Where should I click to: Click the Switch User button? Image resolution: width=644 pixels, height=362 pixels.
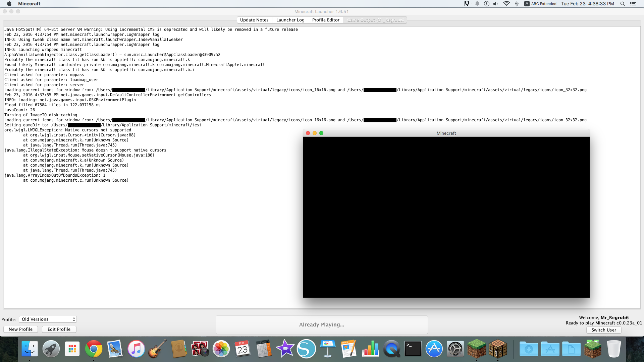pyautogui.click(x=604, y=330)
